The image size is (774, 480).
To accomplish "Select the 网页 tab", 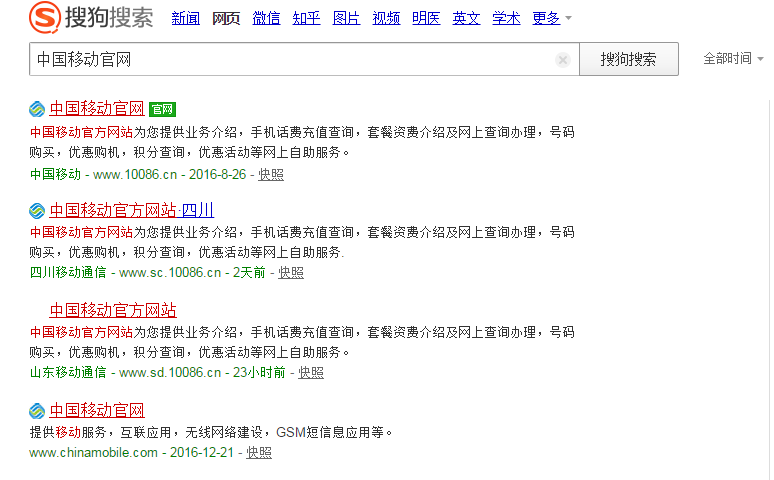I will [x=226, y=18].
